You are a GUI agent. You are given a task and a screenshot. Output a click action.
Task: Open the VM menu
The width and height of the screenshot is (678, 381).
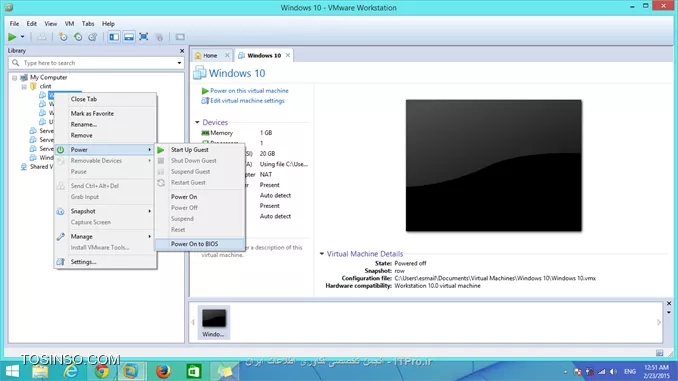coord(69,24)
